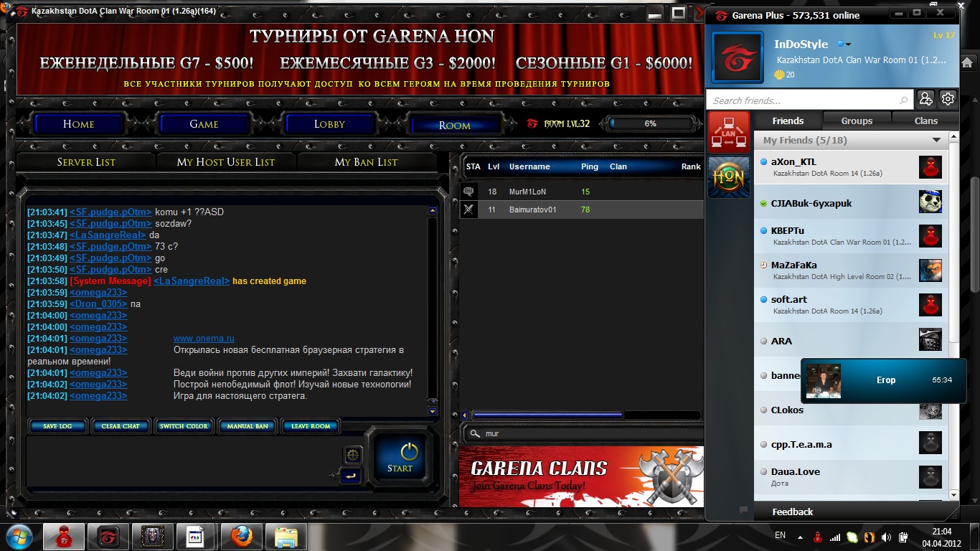Click the Garena Clans banner
This screenshot has height=551, width=980.
click(x=581, y=476)
